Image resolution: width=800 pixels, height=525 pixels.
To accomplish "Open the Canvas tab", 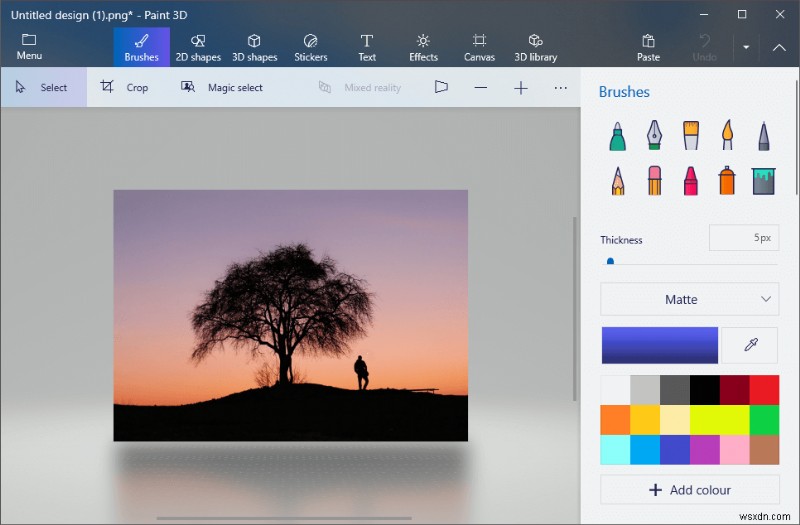I will 479,47.
